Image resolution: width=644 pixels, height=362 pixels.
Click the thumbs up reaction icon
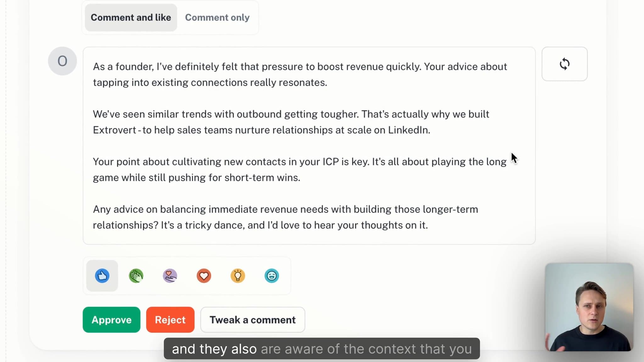pyautogui.click(x=102, y=276)
